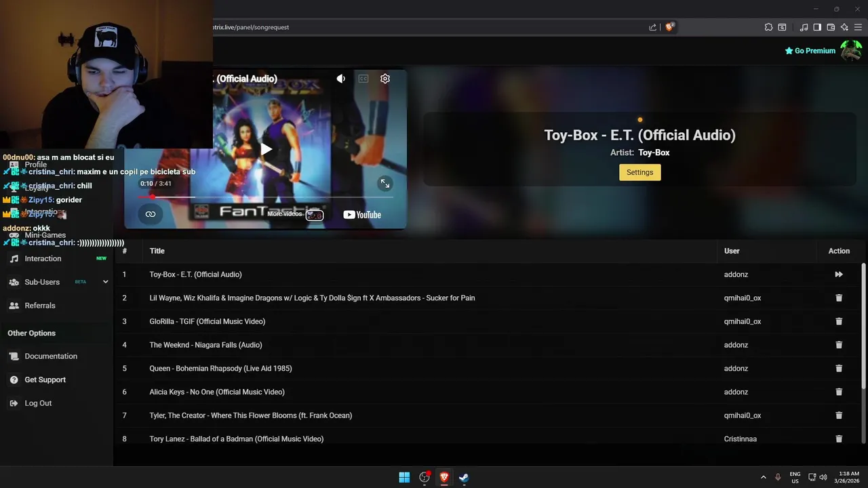Open the taskbar volume control
Screen dimensions: 868x488
point(823,477)
